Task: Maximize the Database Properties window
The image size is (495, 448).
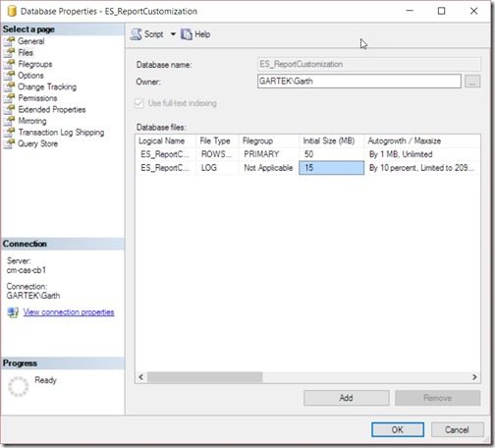Action: 442,11
